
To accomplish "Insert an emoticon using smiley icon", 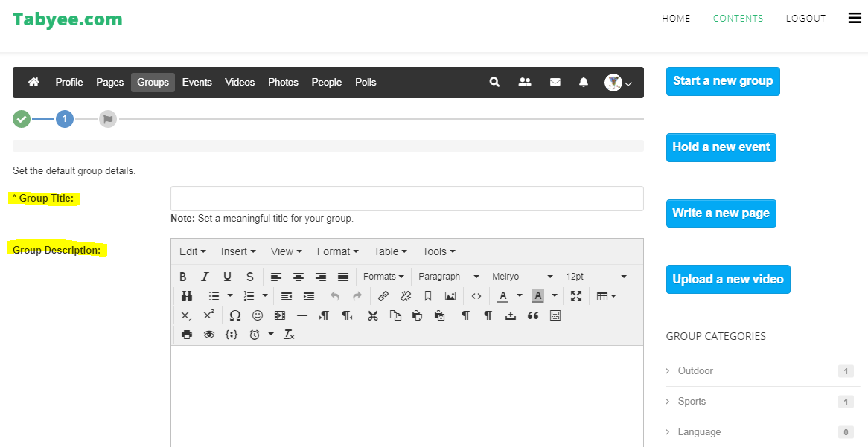I will (258, 315).
